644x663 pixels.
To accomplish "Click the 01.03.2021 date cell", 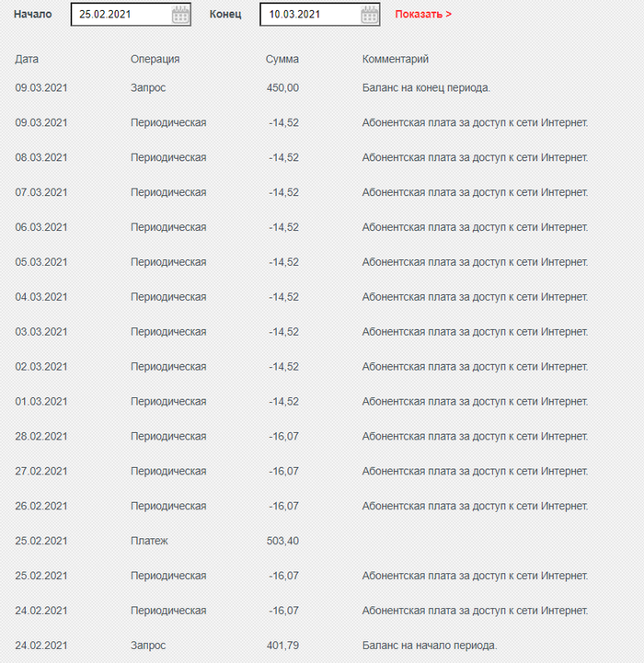I will (41, 401).
